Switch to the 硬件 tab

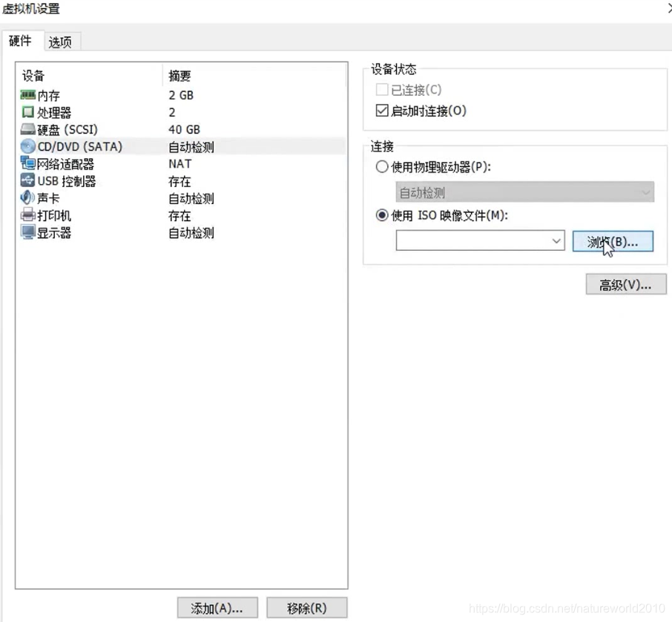point(22,42)
